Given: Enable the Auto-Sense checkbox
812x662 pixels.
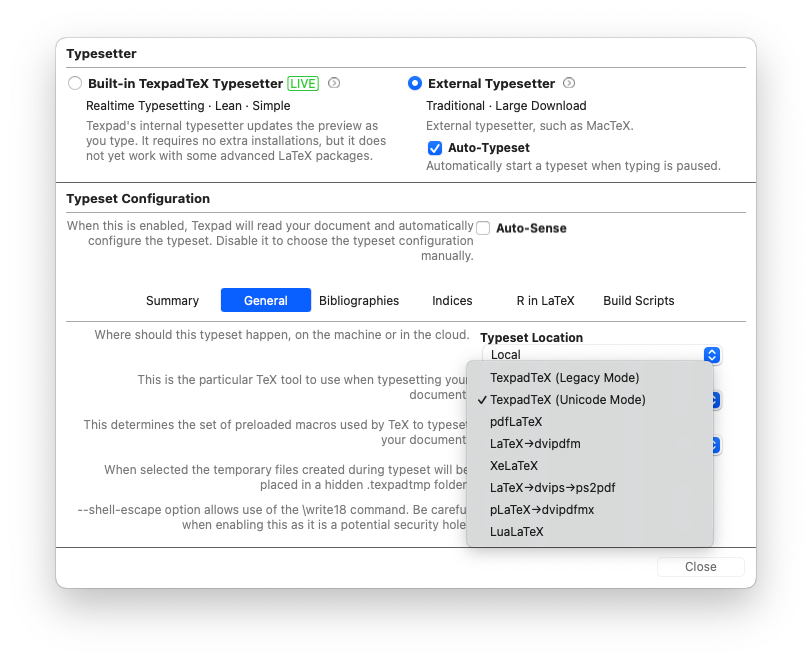Looking at the screenshot, I should coord(483,228).
